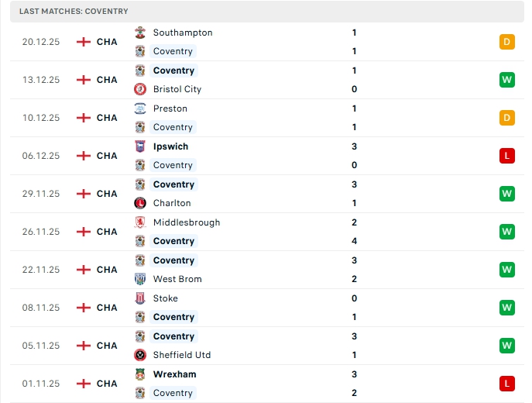Open the Sheffield Utd team link

coord(182,355)
